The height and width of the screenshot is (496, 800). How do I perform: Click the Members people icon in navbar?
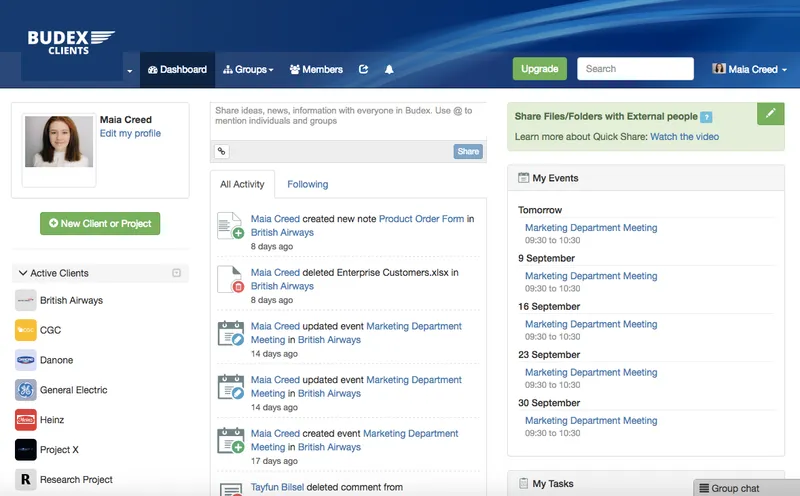tap(294, 69)
